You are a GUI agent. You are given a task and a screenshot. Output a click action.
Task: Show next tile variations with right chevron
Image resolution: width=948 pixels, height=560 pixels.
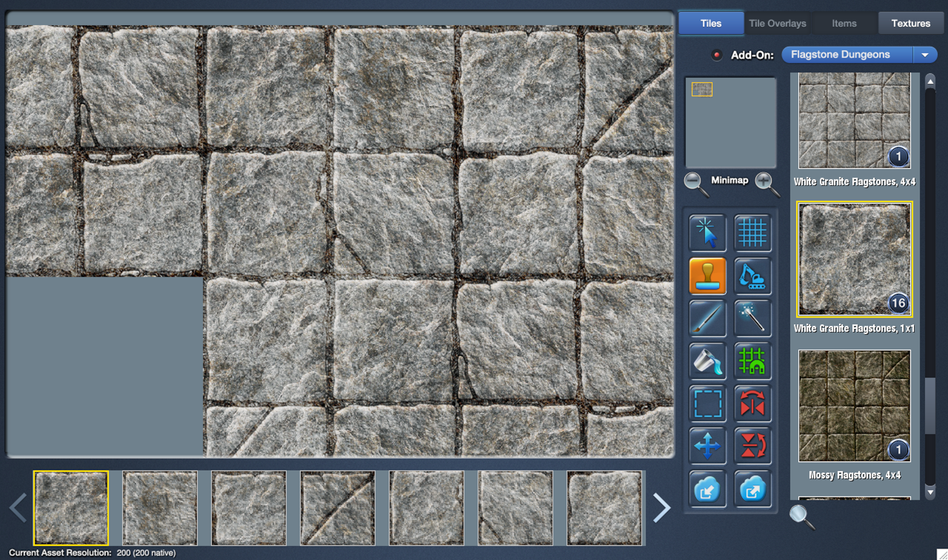(661, 508)
